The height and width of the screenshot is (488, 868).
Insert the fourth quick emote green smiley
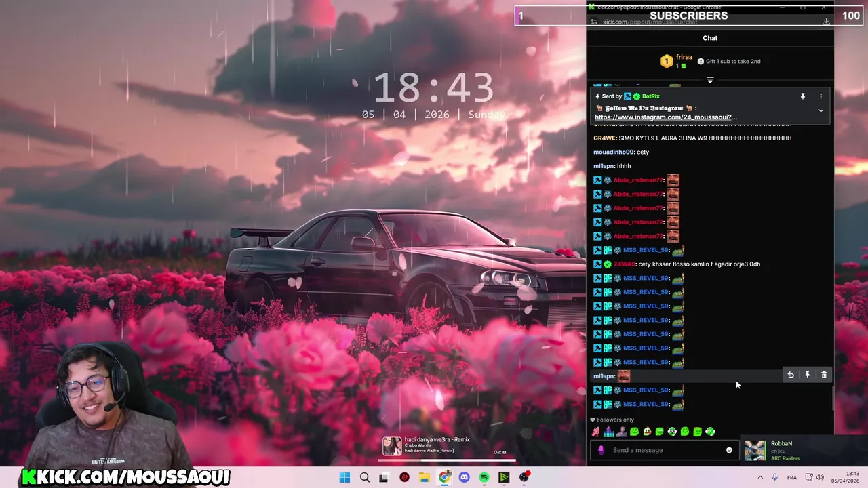[634, 432]
